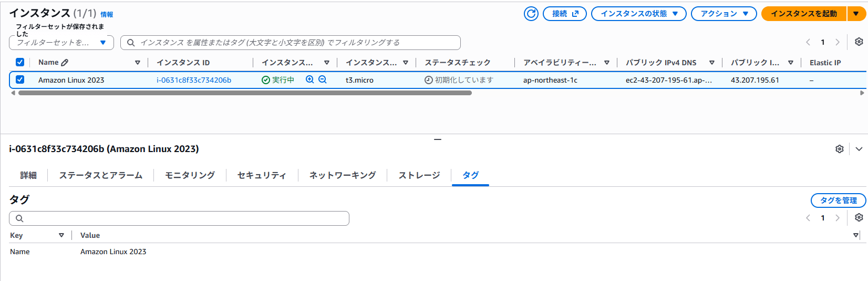
Task: Click the ステータスチェック column header
Action: coord(458,63)
